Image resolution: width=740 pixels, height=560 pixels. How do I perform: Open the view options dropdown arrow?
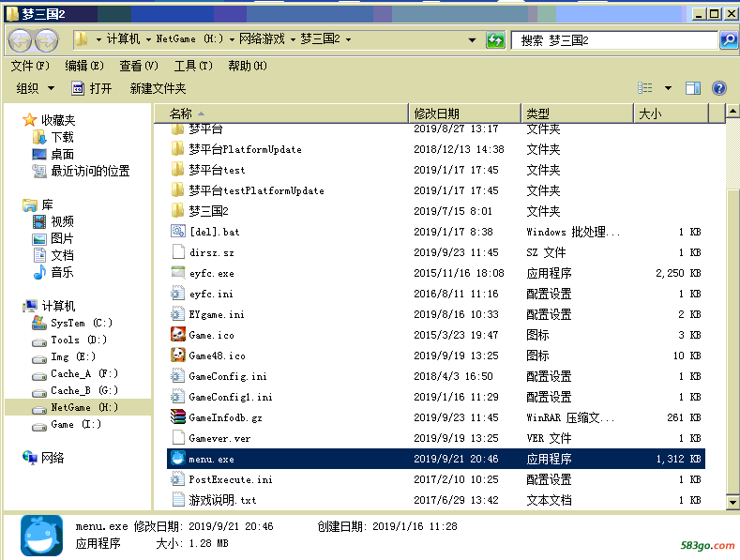[x=668, y=88]
